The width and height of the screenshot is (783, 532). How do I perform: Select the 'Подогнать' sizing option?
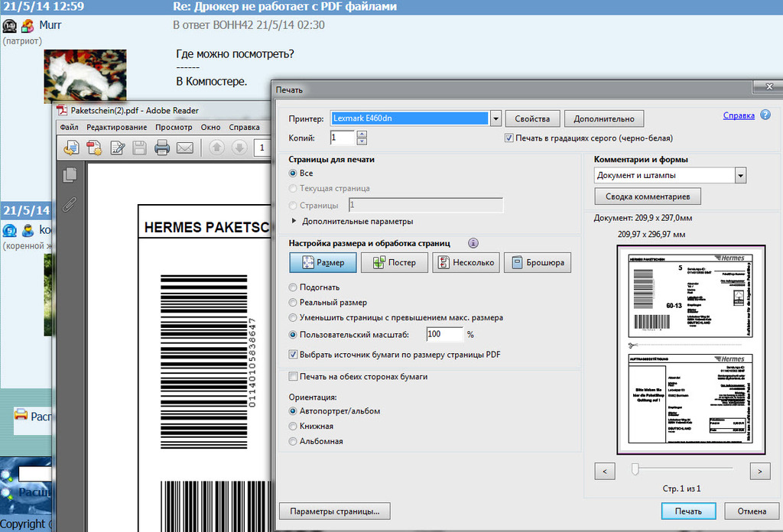tap(293, 287)
